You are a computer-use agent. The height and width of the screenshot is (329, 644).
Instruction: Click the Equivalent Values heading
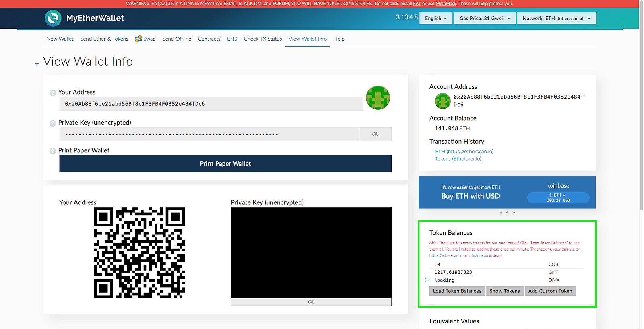[x=454, y=321]
